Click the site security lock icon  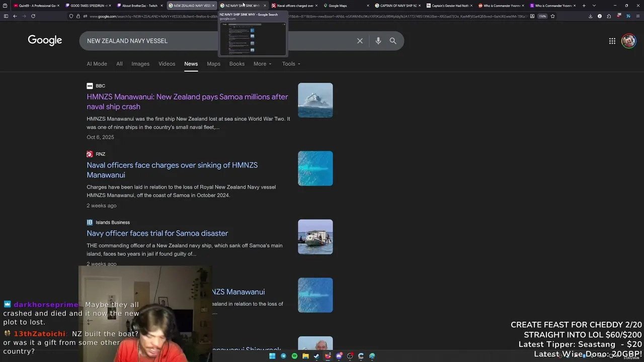pyautogui.click(x=78, y=16)
